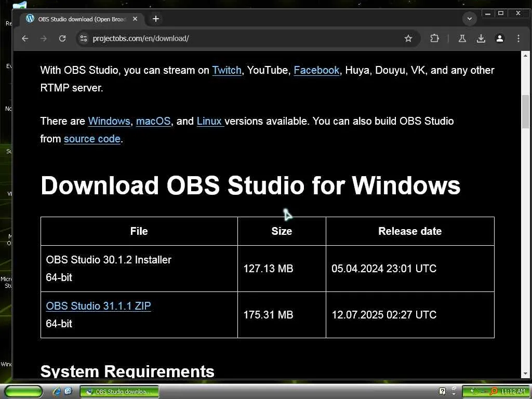Click the OBS Studio 30.1.2 Installer text
Viewport: 532px width, 399px height.
pos(109,260)
